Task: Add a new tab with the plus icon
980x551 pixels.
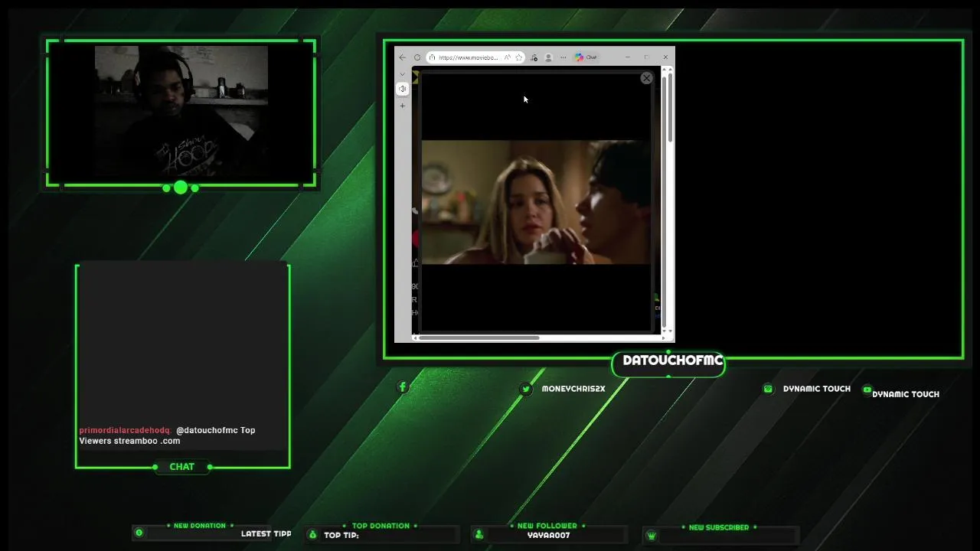Action: coord(403,106)
